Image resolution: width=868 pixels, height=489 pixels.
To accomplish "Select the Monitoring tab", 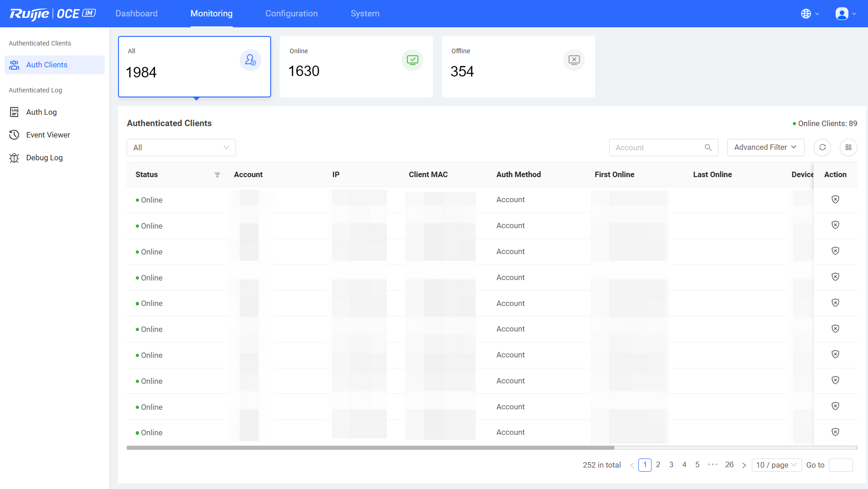I will point(211,14).
